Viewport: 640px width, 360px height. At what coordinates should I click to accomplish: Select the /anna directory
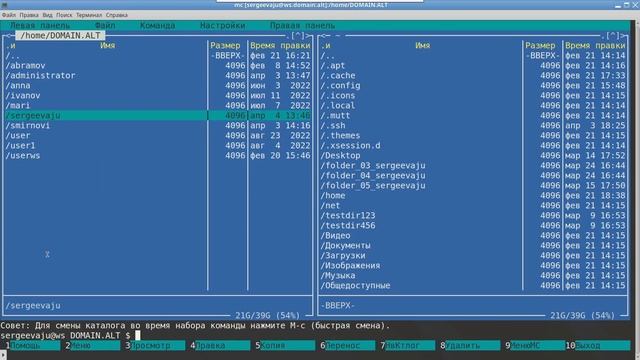point(18,85)
